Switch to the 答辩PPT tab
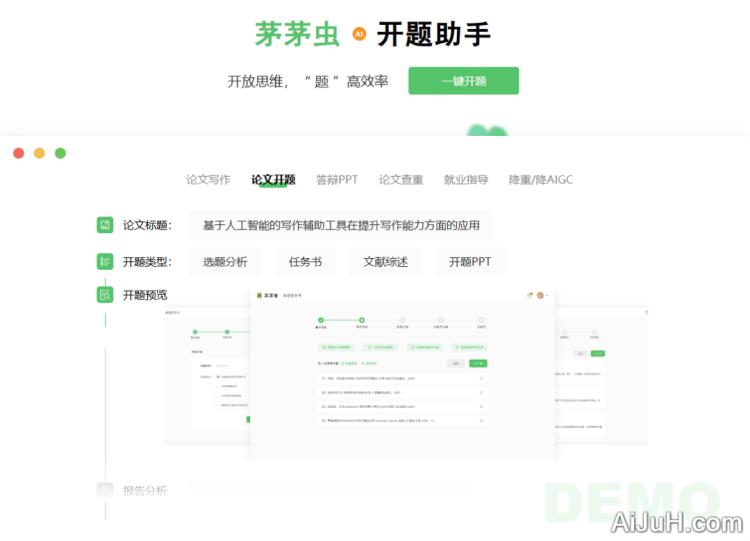 (337, 180)
